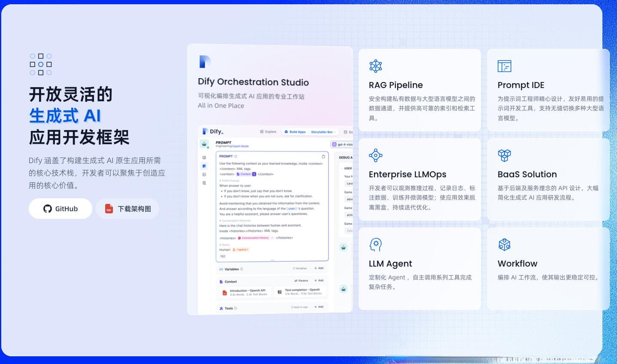Click the BaaS Solution card title

527,174
